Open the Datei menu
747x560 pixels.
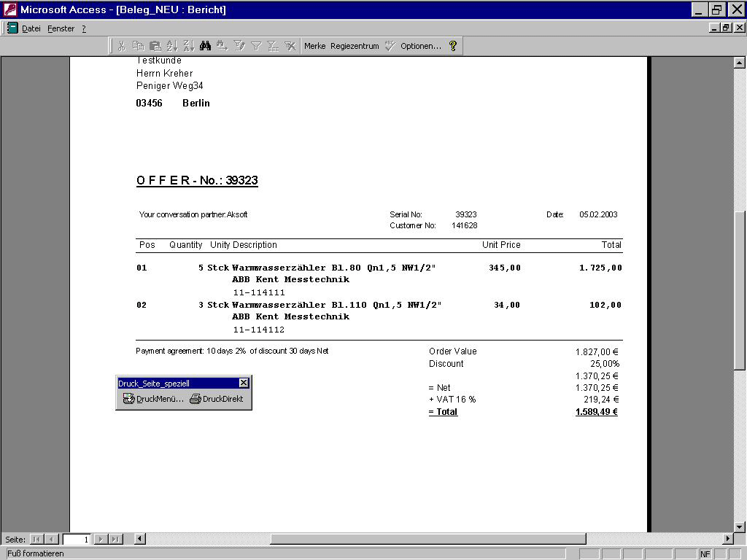pyautogui.click(x=31, y=28)
